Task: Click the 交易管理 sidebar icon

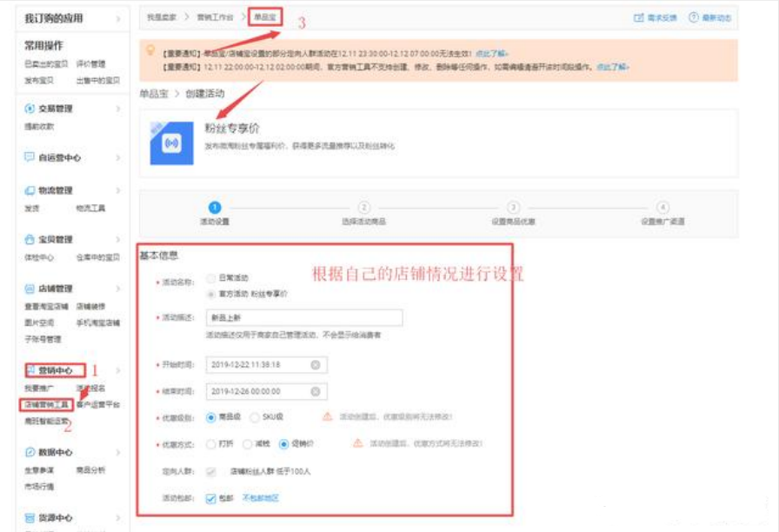Action: click(x=30, y=109)
